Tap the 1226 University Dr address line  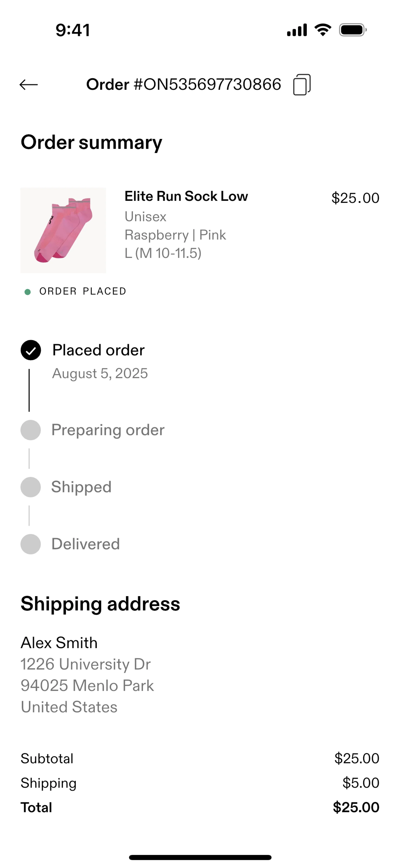86,664
